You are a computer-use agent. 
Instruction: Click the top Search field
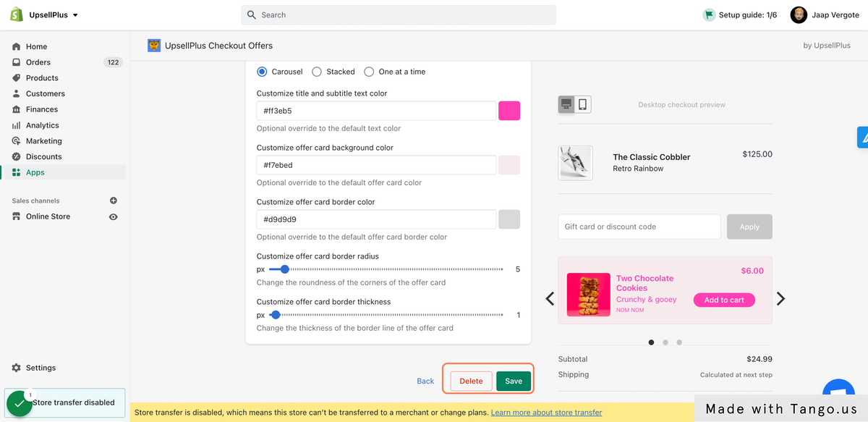[x=399, y=14]
